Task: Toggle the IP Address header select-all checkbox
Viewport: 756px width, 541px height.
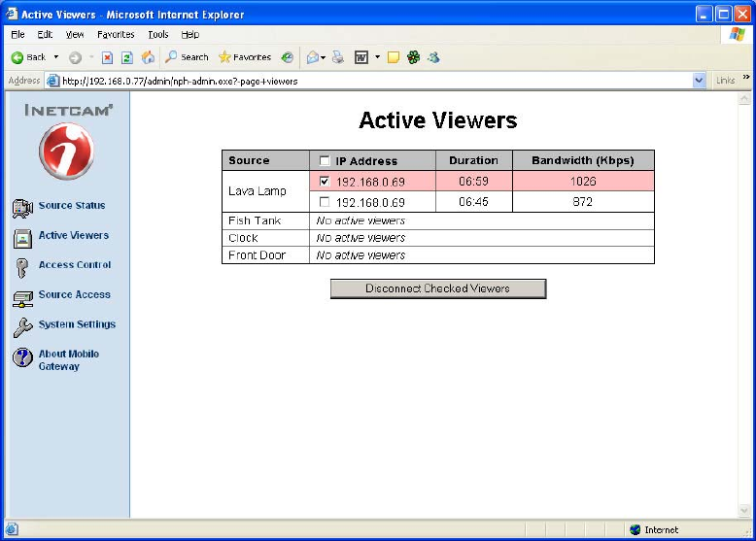Action: click(325, 161)
